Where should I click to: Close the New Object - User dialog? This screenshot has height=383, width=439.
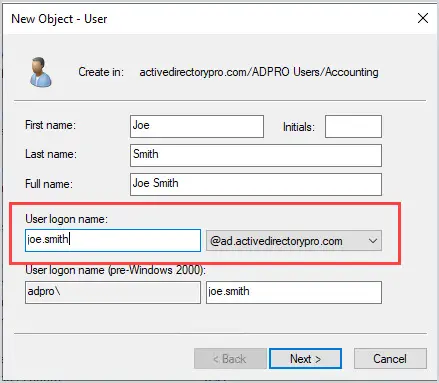423,18
